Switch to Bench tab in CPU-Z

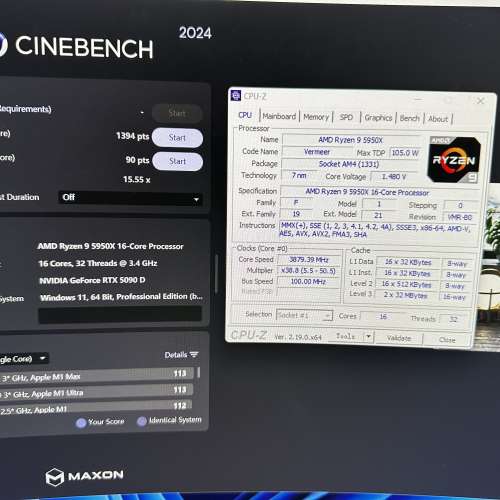pos(409,118)
